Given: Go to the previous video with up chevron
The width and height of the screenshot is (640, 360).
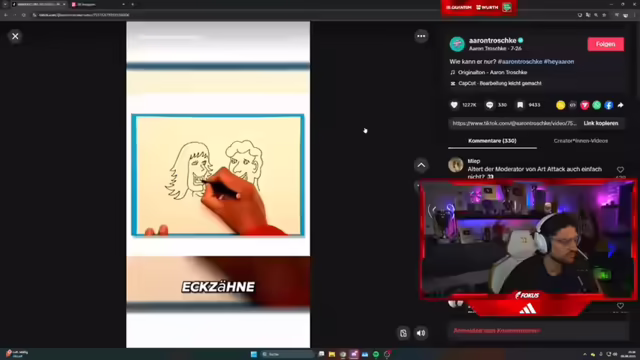Looking at the screenshot, I should (x=421, y=165).
